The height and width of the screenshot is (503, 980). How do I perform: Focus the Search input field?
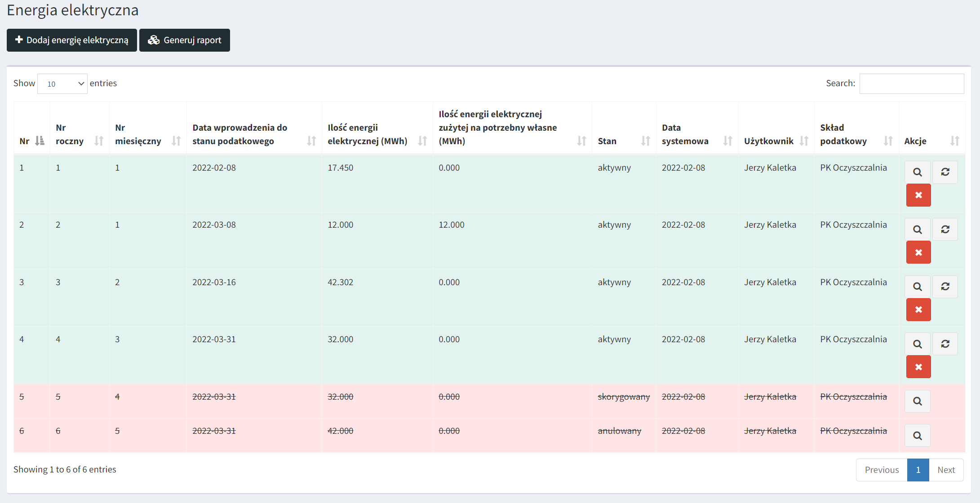coord(911,84)
